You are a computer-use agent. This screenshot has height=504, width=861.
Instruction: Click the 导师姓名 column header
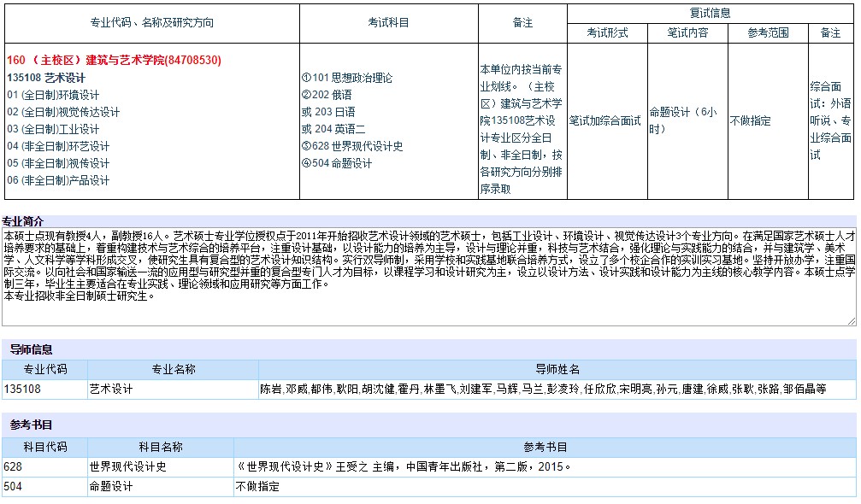[x=557, y=369]
